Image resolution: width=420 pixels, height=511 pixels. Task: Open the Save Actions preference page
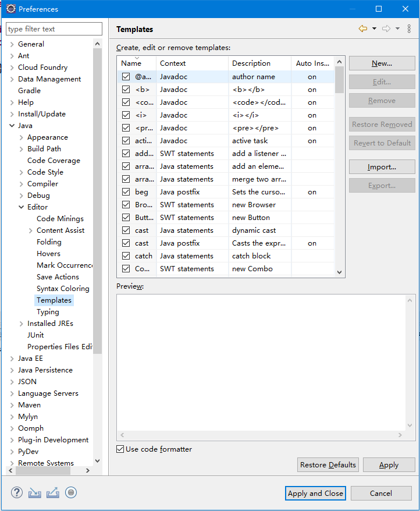point(58,277)
